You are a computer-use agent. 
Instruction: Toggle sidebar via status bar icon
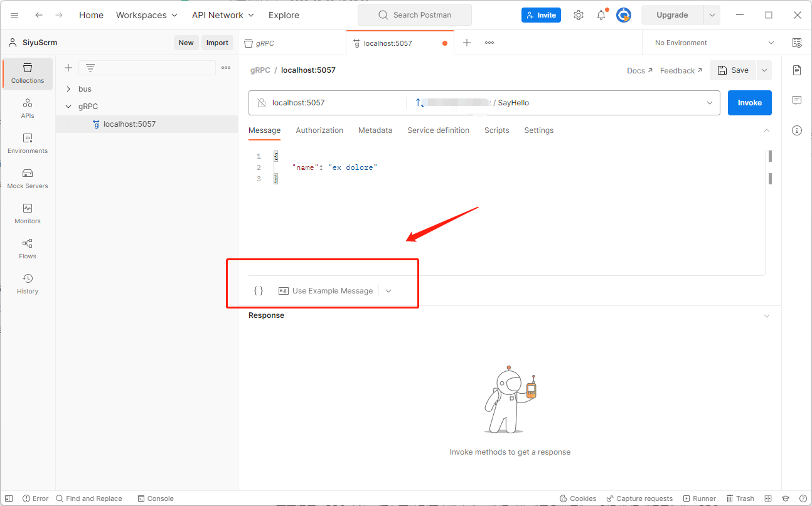(x=9, y=498)
